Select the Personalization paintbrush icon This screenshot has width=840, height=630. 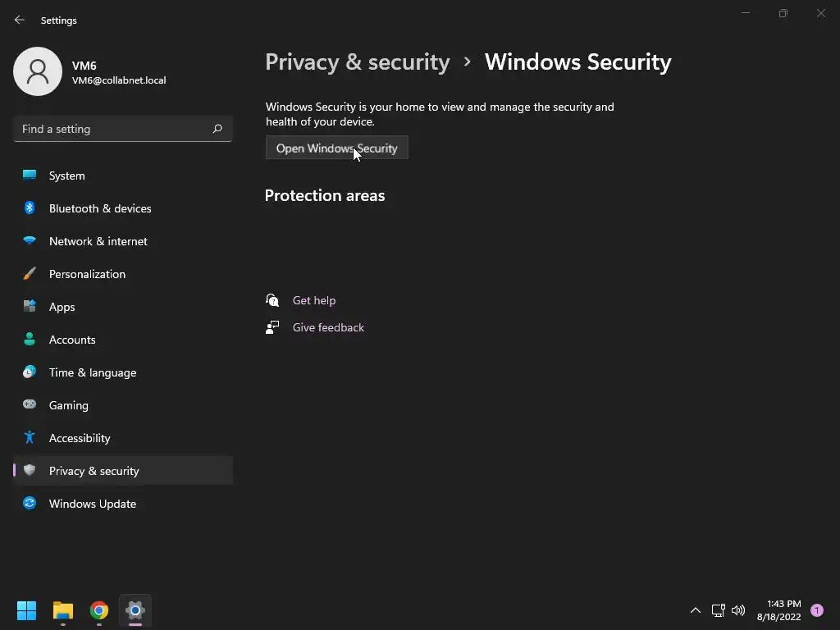30,274
